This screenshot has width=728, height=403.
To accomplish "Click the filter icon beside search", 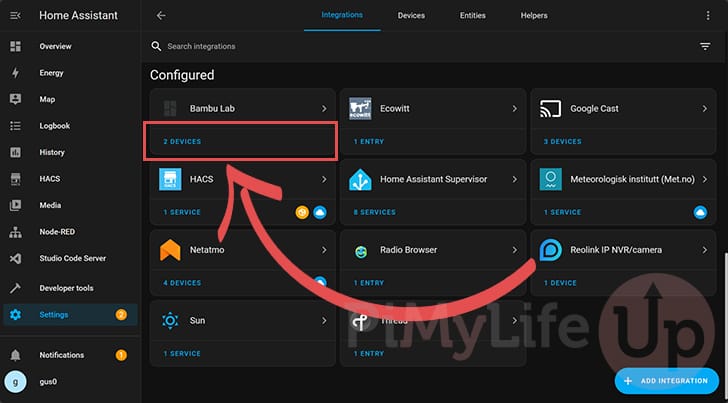I will click(705, 46).
